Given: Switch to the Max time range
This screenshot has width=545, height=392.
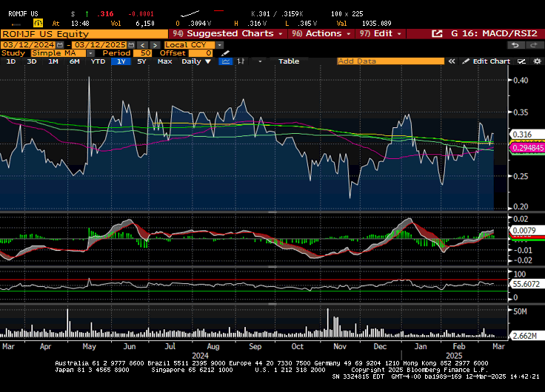Looking at the screenshot, I should tap(164, 61).
